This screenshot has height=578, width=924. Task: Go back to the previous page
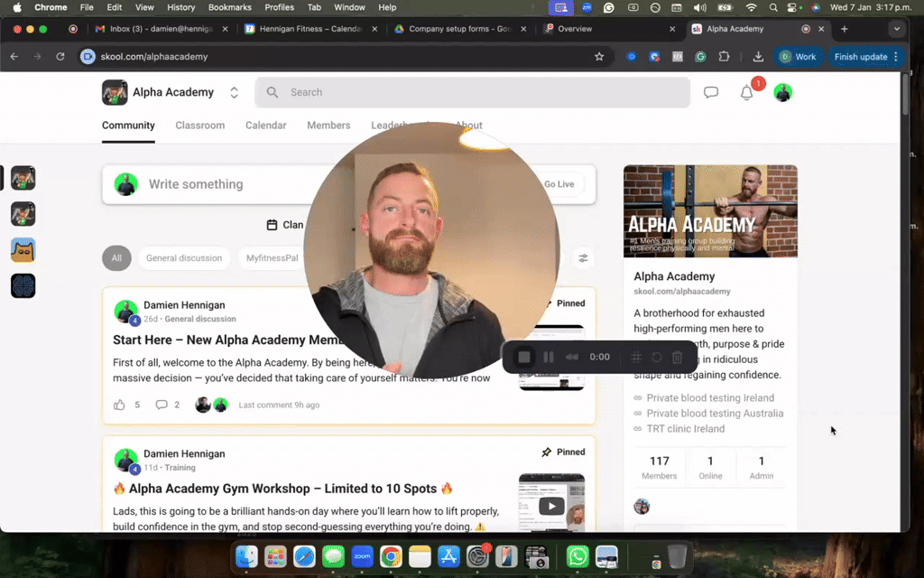(x=14, y=57)
